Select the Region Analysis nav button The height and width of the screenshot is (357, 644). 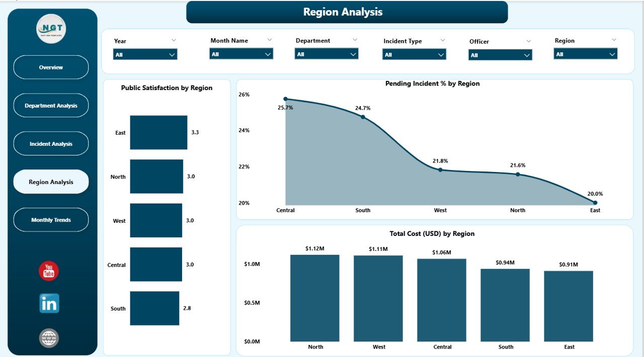[x=51, y=182]
